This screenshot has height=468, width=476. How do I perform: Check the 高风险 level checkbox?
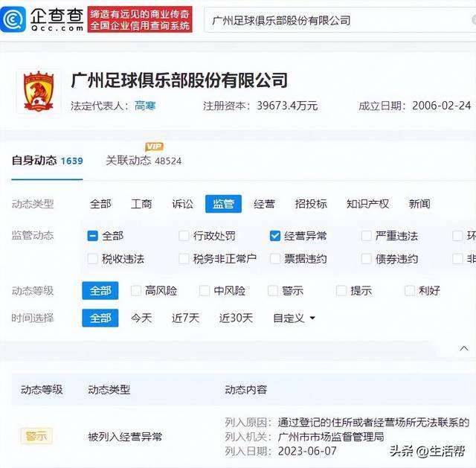(135, 291)
